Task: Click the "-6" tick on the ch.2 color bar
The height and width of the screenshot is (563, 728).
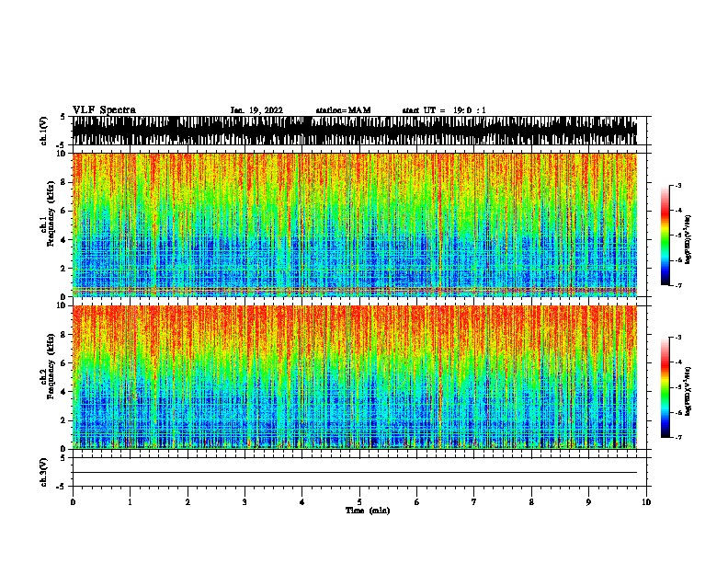Action: 678,412
